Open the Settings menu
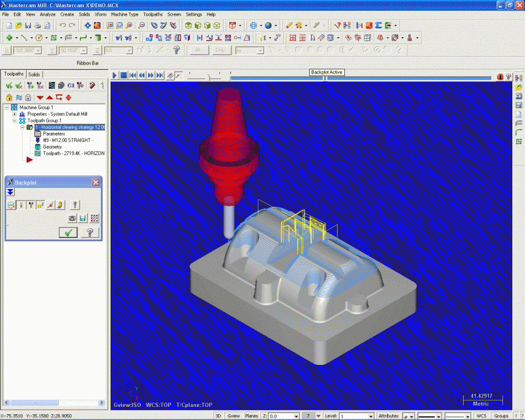The width and height of the screenshot is (525, 420). point(194,14)
